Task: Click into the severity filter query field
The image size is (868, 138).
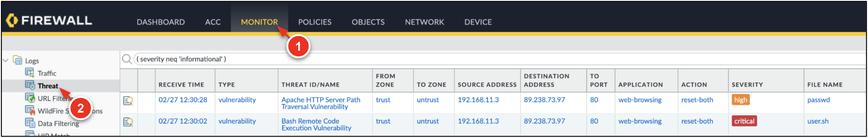Action: [472, 59]
